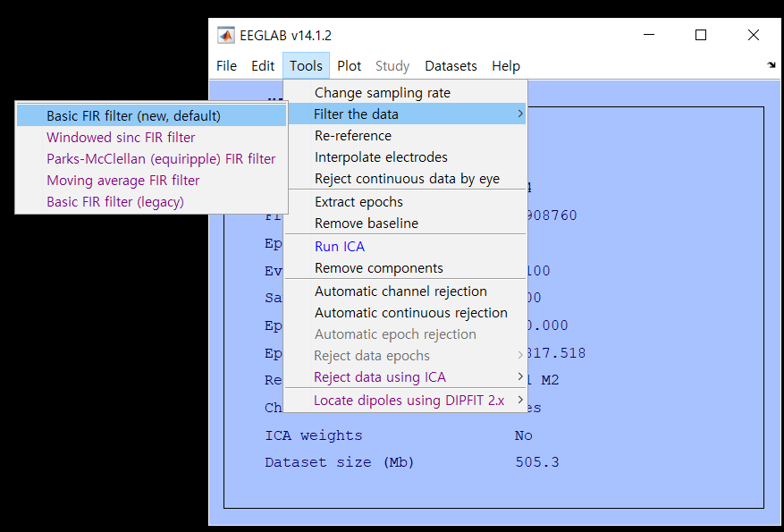Choose Remove baseline
Viewport: 784px width, 532px height.
tap(405, 223)
